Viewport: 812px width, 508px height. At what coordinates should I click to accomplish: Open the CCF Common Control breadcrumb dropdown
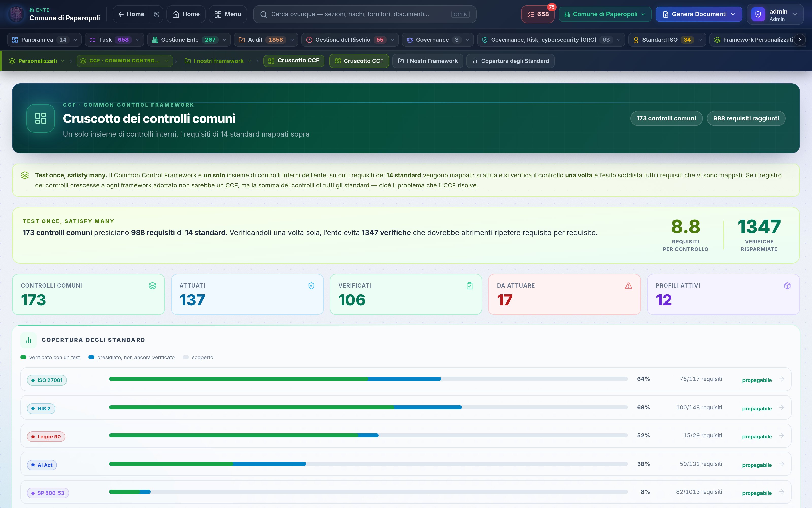(125, 61)
